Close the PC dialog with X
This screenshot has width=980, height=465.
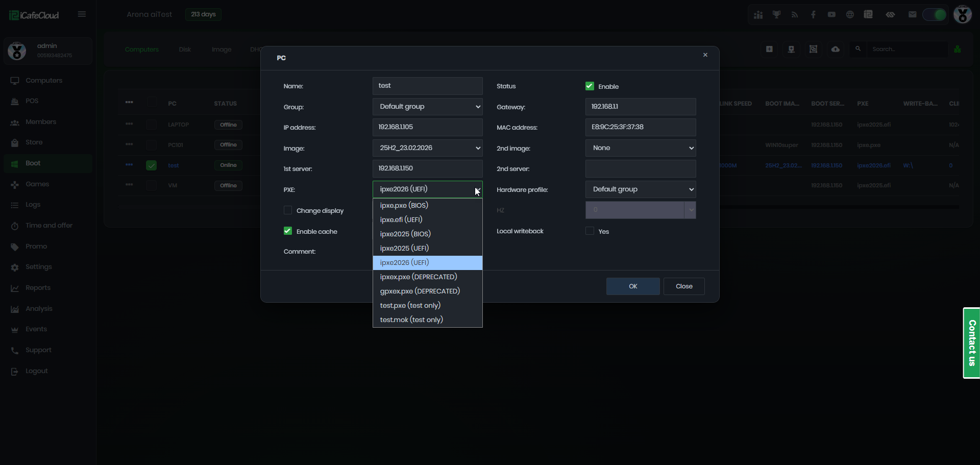coord(705,55)
